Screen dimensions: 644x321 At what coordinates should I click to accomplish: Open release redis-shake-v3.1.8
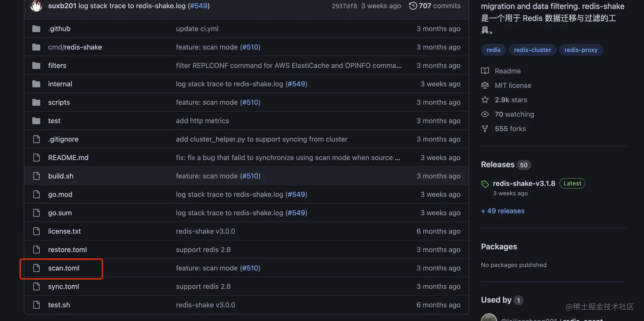tap(524, 183)
